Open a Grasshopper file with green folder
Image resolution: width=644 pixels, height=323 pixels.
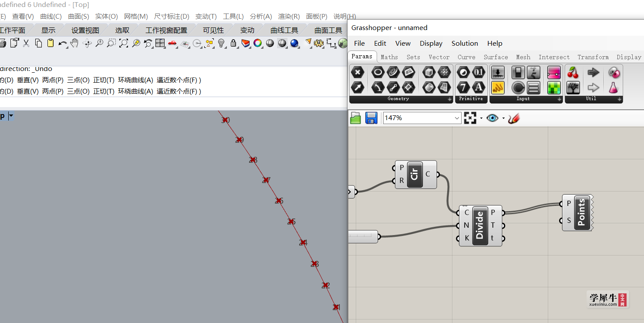356,118
